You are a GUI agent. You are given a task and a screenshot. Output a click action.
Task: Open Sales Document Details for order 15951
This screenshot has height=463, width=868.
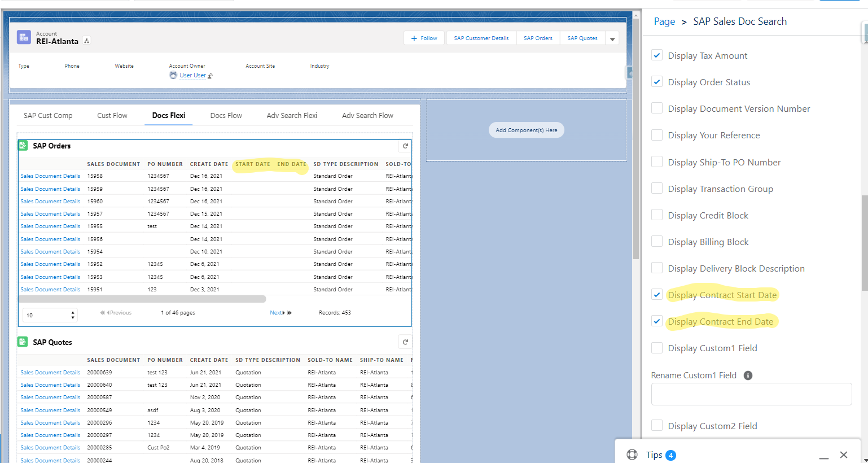(x=50, y=290)
